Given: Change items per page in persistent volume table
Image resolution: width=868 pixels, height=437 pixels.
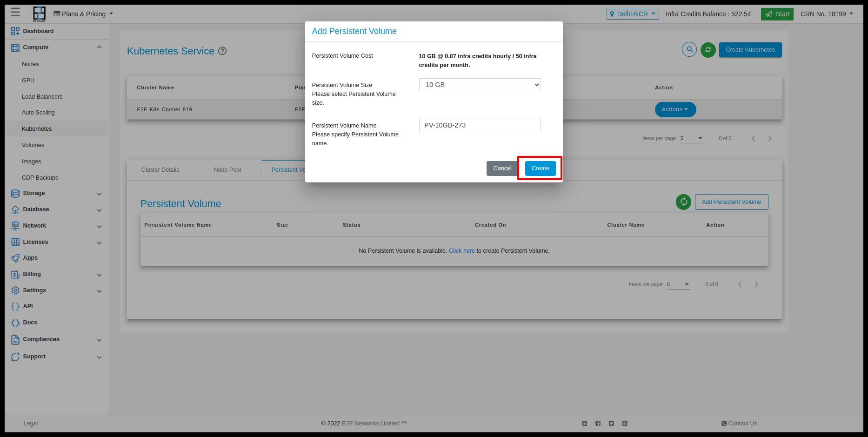Looking at the screenshot, I should (678, 284).
